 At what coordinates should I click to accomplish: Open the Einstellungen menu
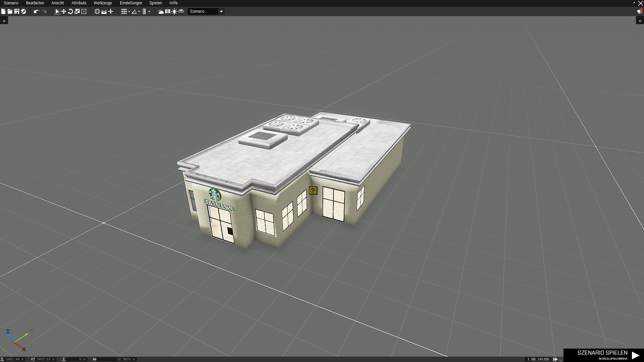click(131, 3)
